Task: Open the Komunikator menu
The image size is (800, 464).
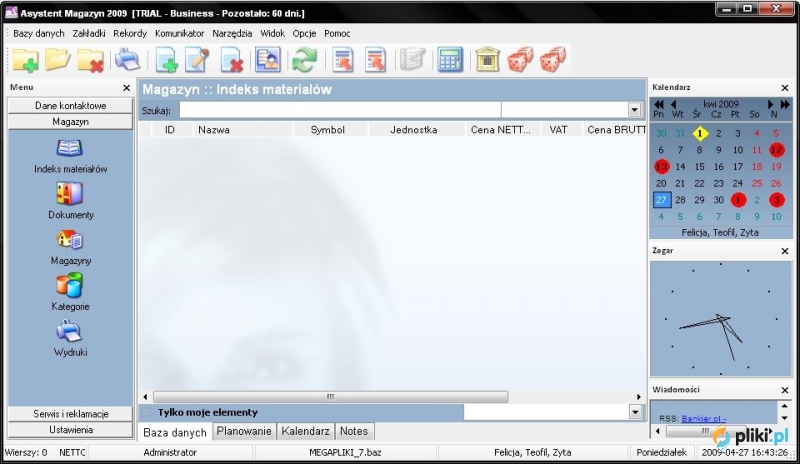Action: (180, 34)
